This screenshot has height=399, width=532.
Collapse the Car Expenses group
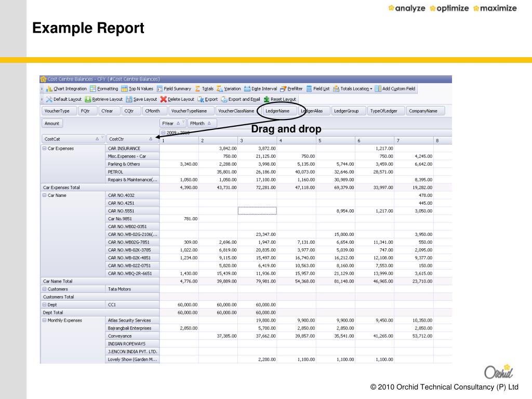click(45, 149)
